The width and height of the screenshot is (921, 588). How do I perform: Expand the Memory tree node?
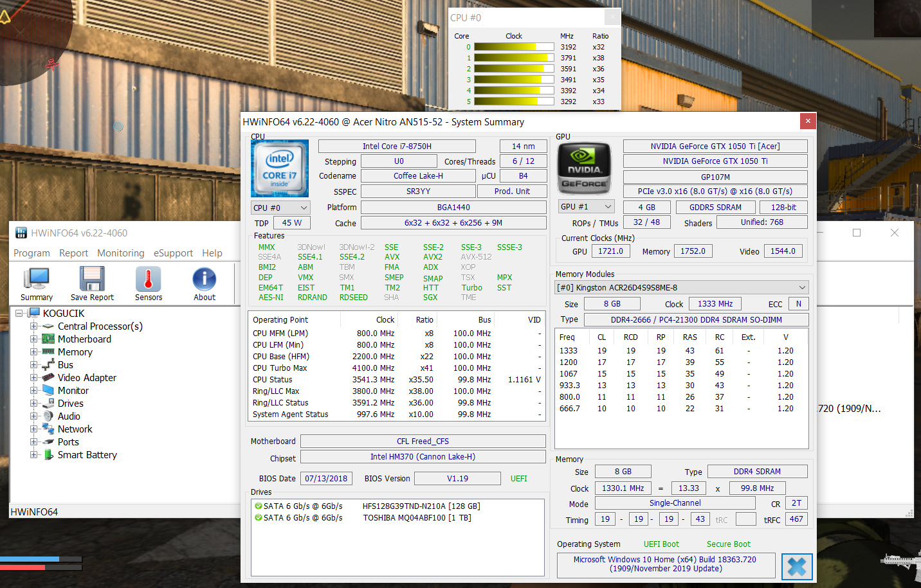(33, 352)
